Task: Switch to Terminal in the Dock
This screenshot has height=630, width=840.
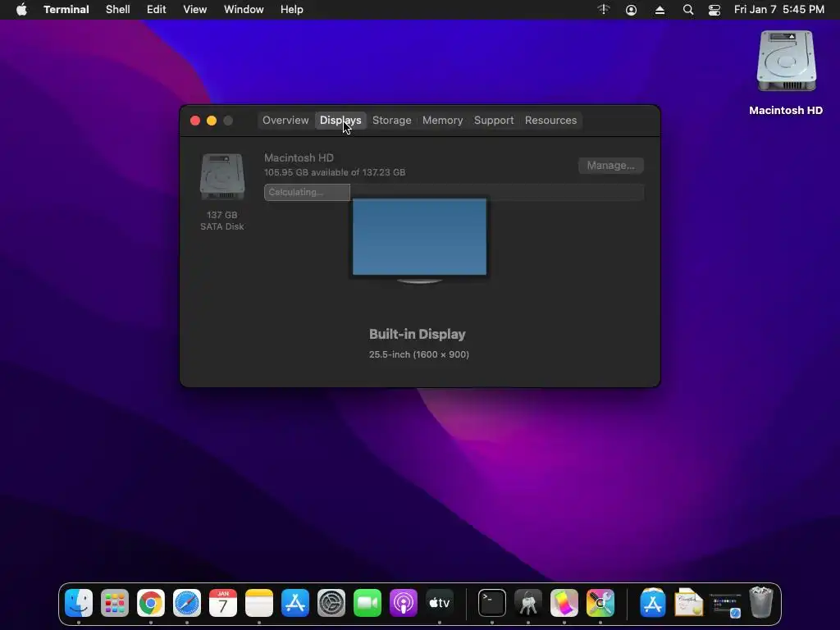Action: point(492,603)
